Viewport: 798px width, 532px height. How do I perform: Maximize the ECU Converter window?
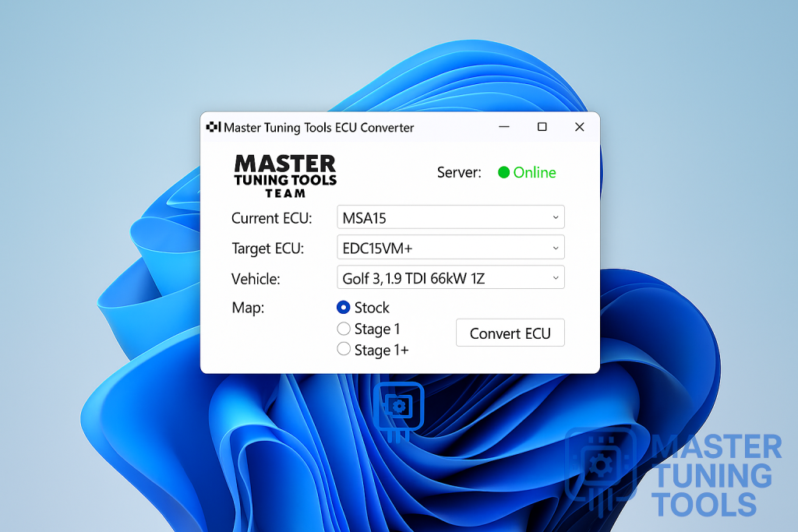point(542,127)
